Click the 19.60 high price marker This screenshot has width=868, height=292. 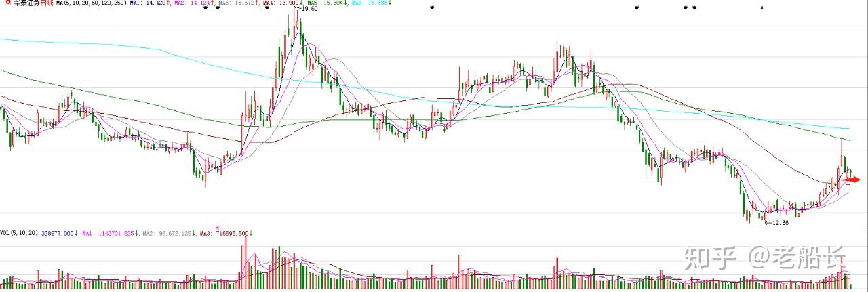pos(309,9)
